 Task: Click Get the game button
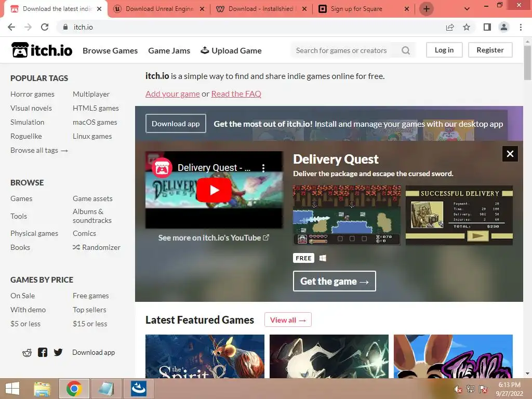pos(335,281)
